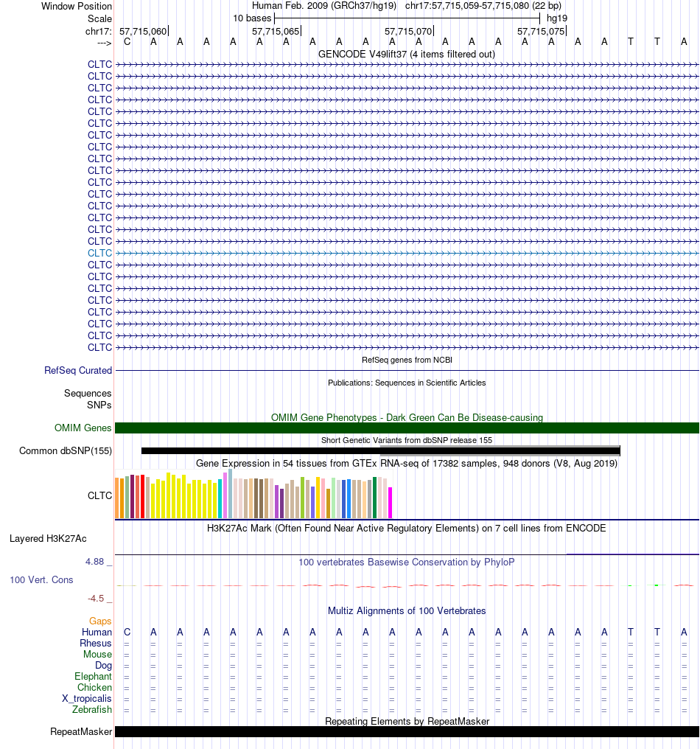The width and height of the screenshot is (700, 749).
Task: Click the black CLTC label of GTEx track
Action: [99, 496]
